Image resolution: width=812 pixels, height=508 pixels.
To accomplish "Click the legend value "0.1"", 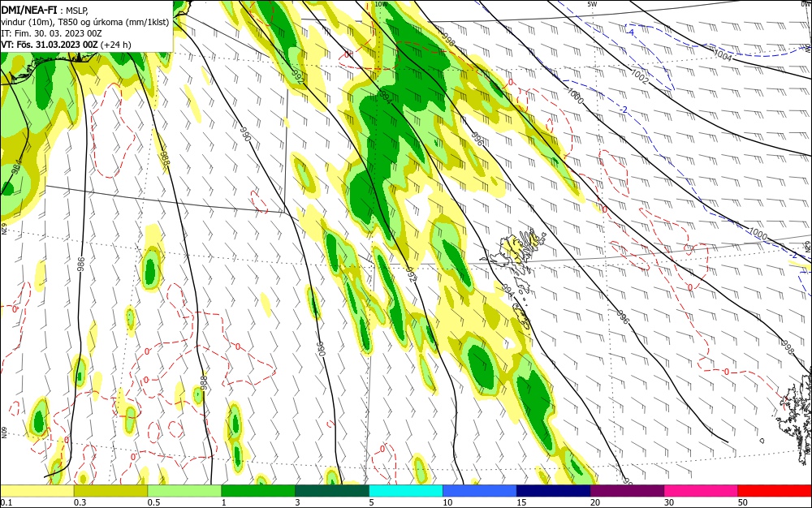I will [6, 502].
